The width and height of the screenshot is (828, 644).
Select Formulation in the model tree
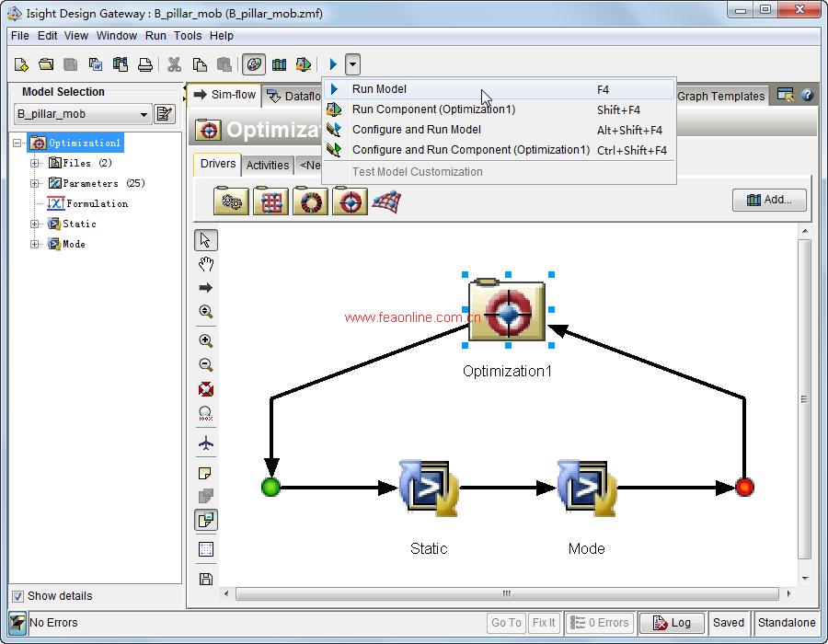(x=96, y=204)
